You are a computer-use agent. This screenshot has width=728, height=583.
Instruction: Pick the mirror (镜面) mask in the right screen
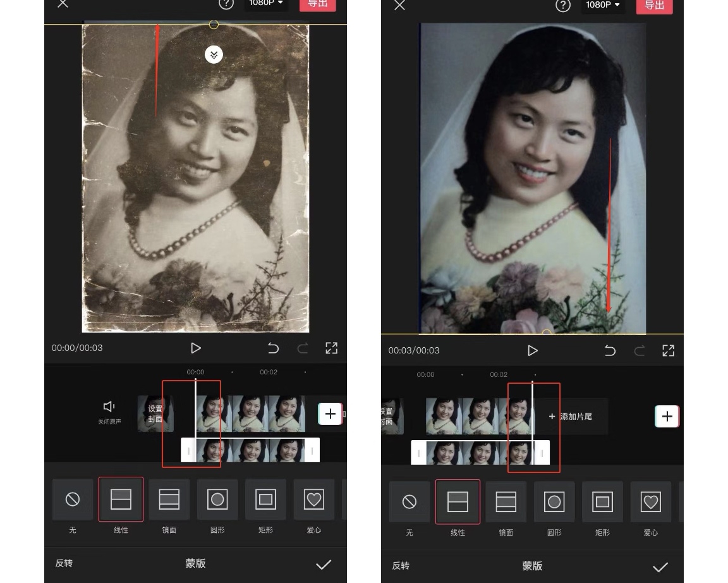506,502
